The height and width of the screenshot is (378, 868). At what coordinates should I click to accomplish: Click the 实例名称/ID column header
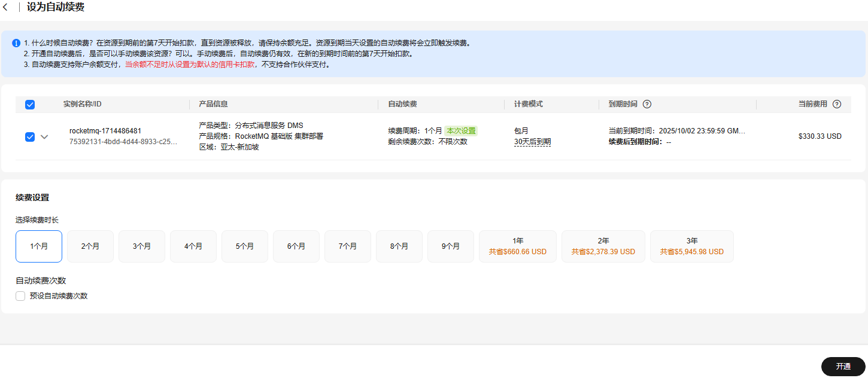(x=83, y=104)
